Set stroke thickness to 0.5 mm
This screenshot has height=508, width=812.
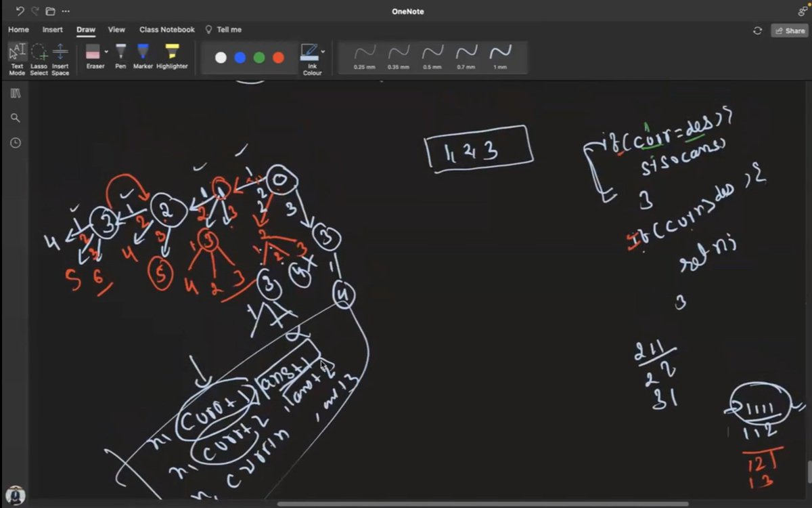[x=432, y=57]
